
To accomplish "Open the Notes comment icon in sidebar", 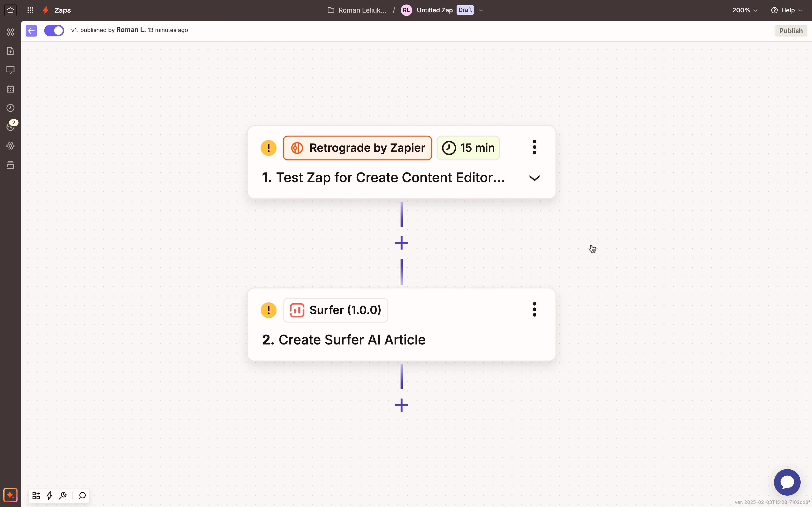I will point(10,70).
